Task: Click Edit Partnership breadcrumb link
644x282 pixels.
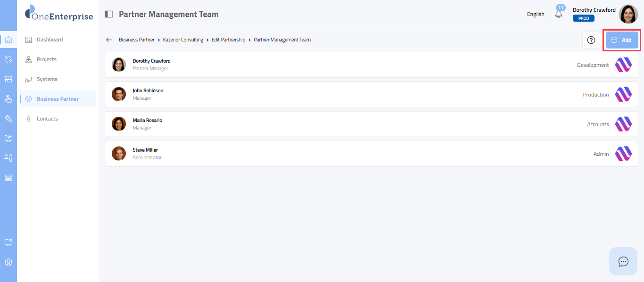Action: click(228, 40)
